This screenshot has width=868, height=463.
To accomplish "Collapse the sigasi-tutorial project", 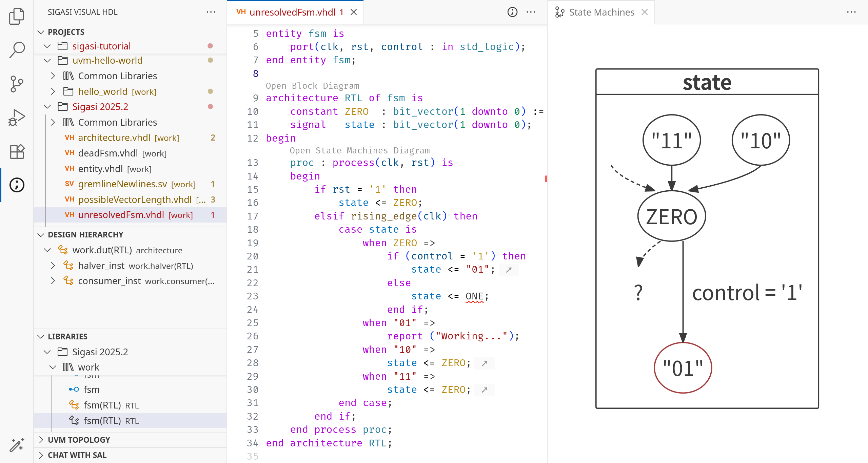I will (47, 46).
